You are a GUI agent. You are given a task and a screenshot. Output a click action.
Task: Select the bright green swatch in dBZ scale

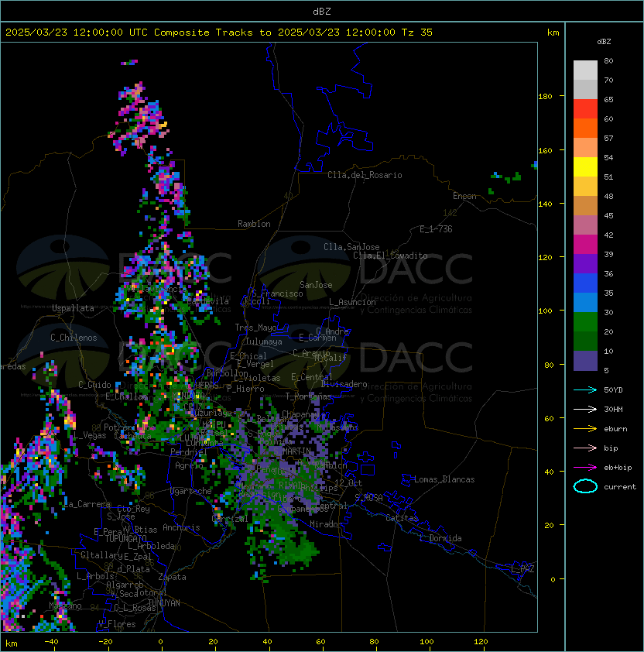pyautogui.click(x=585, y=321)
